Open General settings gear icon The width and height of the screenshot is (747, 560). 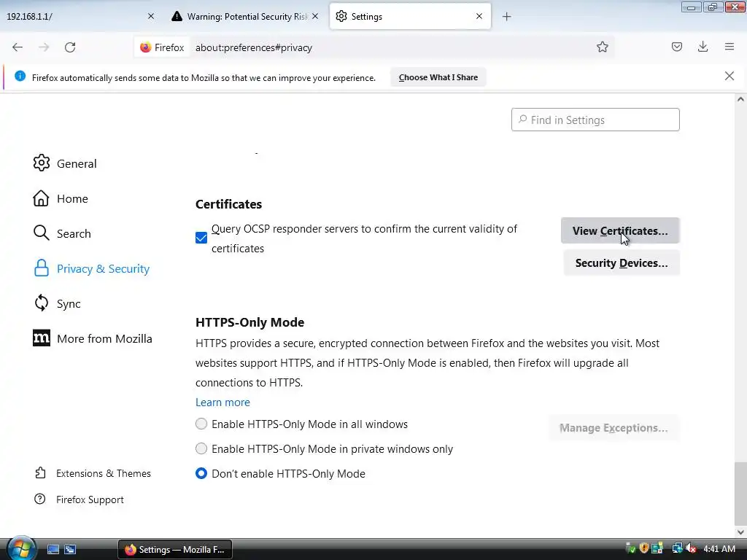pyautogui.click(x=41, y=163)
